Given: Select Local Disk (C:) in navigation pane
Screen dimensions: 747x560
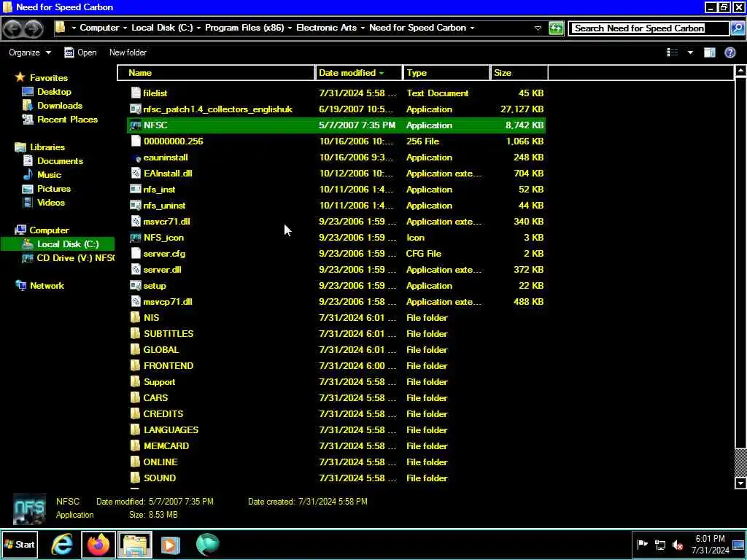Looking at the screenshot, I should (x=58, y=244).
